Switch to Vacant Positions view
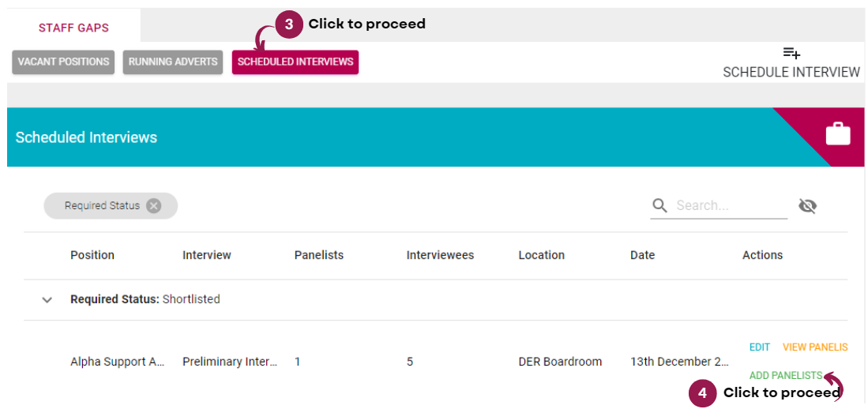Image resolution: width=868 pixels, height=409 pixels. (63, 62)
